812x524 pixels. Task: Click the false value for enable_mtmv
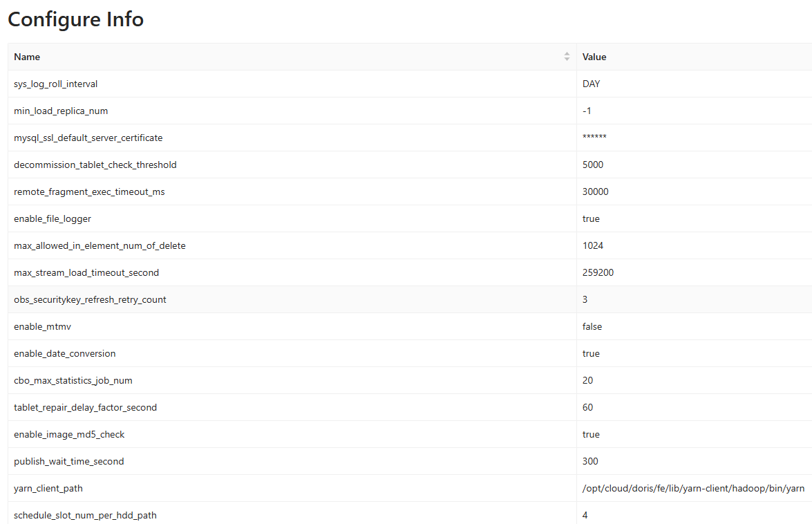pyautogui.click(x=592, y=326)
